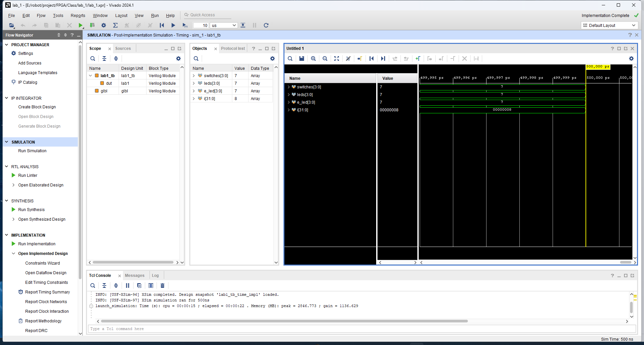This screenshot has height=345, width=644.
Task: Save the waveform configuration
Action: (x=302, y=58)
